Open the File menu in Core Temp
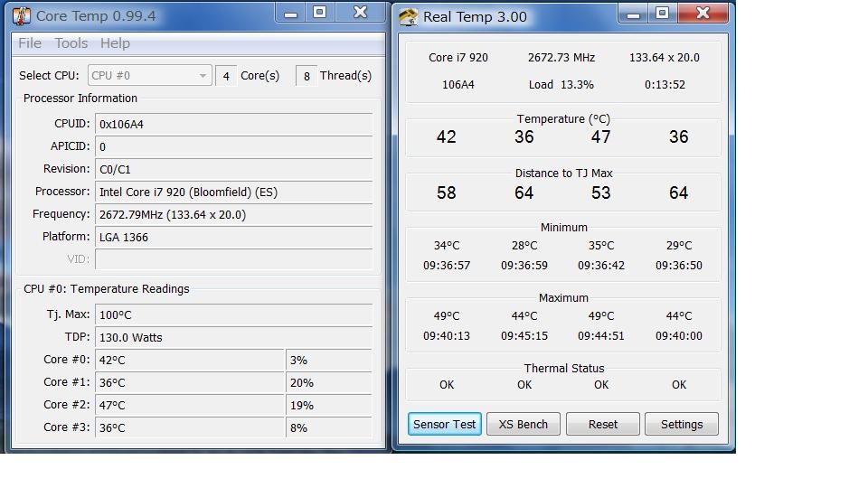The image size is (868, 488). [30, 43]
